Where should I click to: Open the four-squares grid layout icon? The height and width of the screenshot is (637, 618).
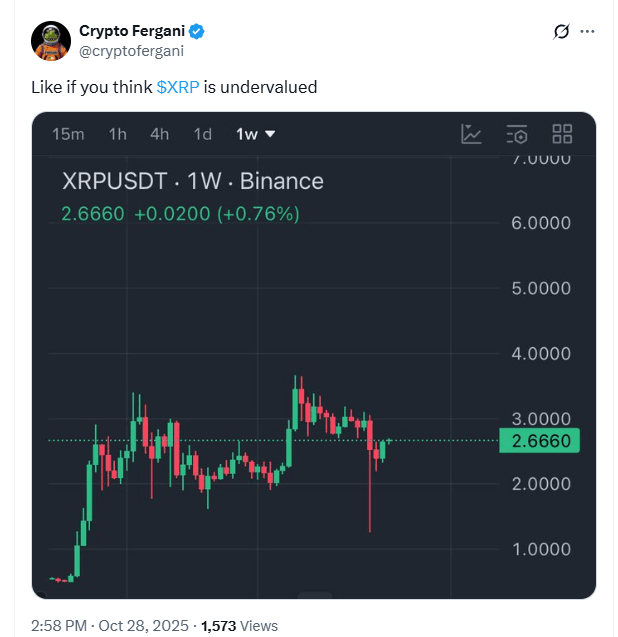click(562, 134)
